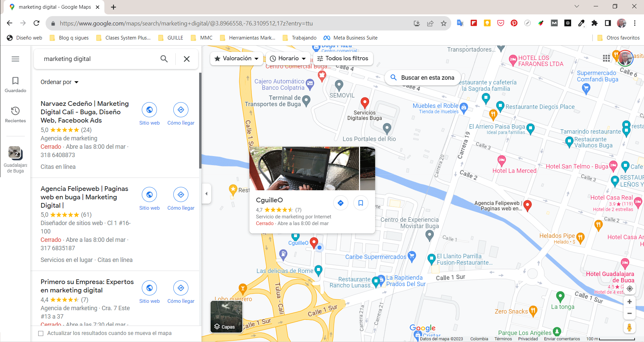
Task: Click the Caribe Supermercados map marker
Action: [412, 257]
